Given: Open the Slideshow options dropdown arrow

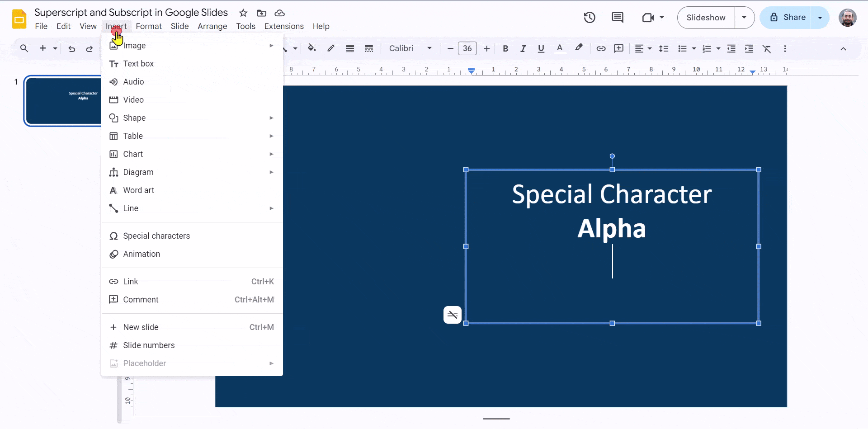Looking at the screenshot, I should (x=744, y=17).
